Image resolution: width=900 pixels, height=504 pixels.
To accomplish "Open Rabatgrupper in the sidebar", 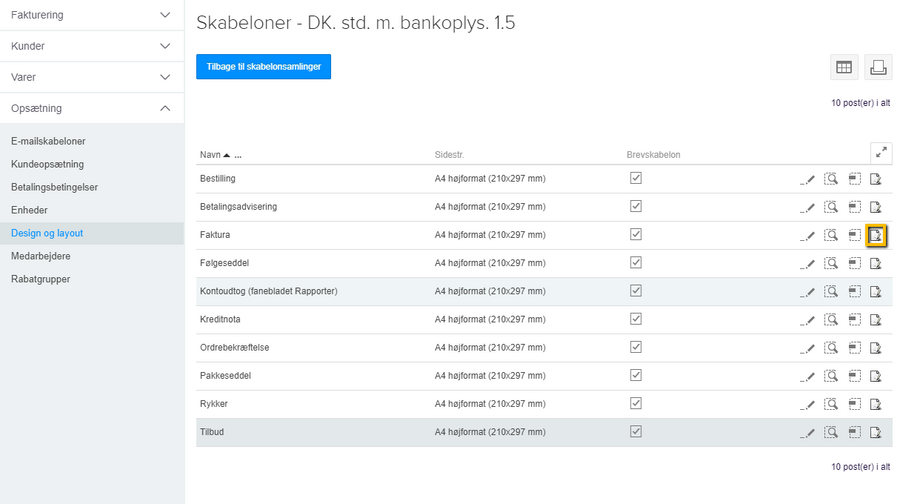I will 41,279.
